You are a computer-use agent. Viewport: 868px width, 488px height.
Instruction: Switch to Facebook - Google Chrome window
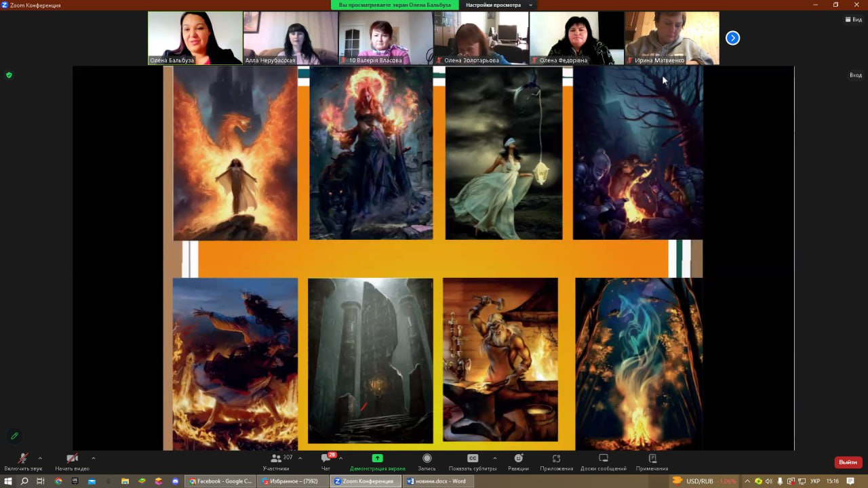(x=221, y=481)
